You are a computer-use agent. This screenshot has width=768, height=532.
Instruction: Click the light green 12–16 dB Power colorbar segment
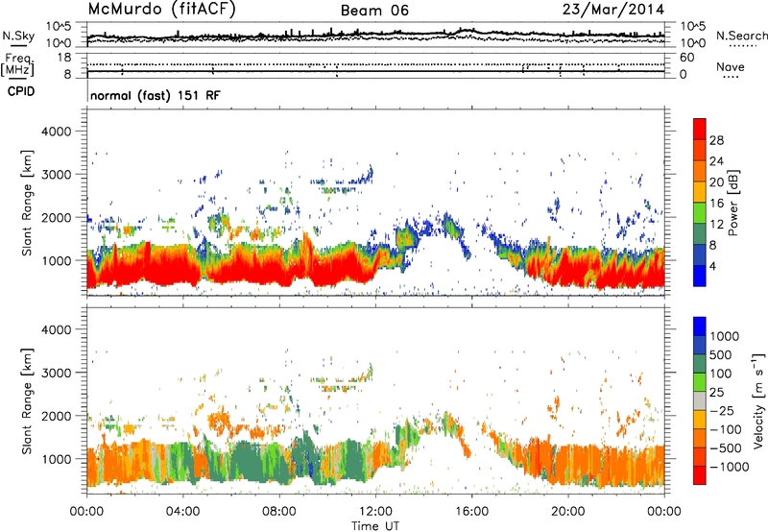pos(700,213)
